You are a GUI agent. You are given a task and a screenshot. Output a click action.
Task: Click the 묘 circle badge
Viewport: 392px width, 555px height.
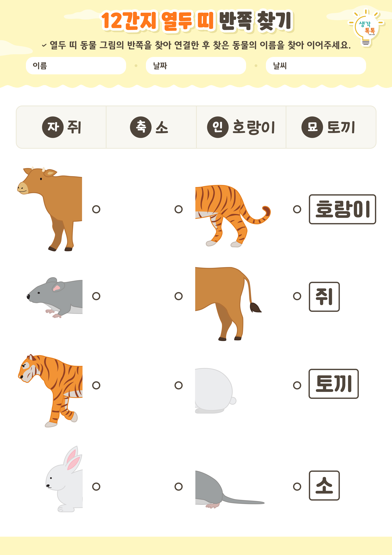312,127
